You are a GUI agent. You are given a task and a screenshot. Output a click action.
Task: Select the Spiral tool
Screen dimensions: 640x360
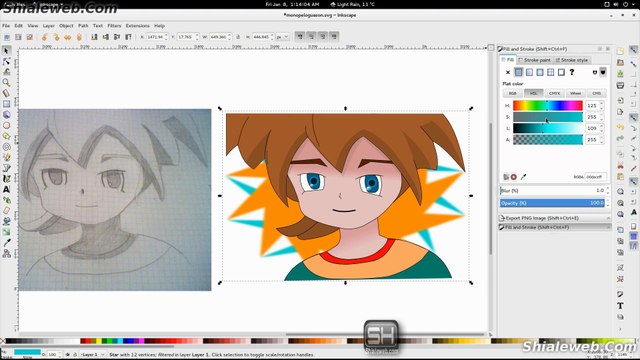click(6, 147)
